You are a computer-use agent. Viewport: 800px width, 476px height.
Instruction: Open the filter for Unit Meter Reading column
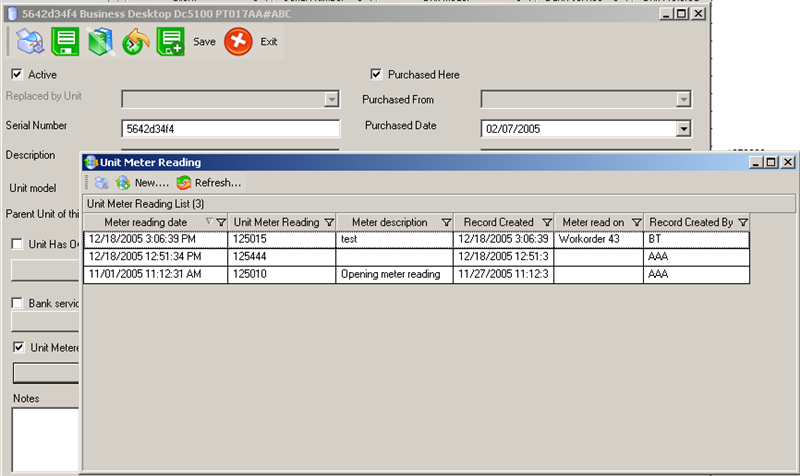(x=329, y=222)
